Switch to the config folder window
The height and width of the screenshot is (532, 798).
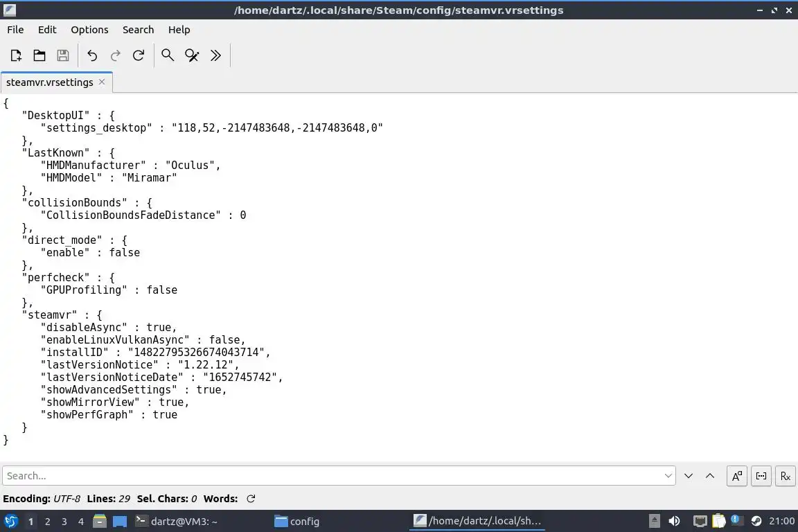296,522
